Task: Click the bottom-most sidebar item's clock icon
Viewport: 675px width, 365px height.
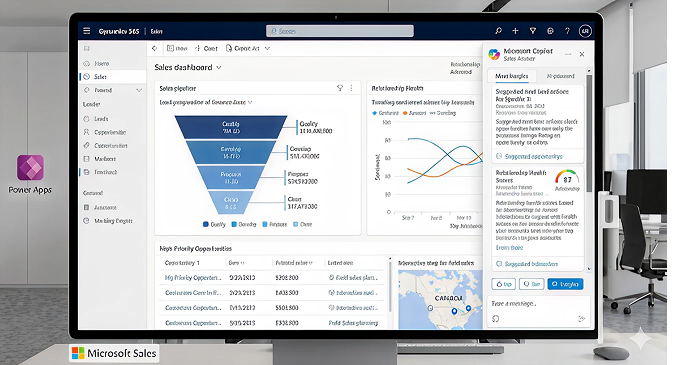Action: 86,221
